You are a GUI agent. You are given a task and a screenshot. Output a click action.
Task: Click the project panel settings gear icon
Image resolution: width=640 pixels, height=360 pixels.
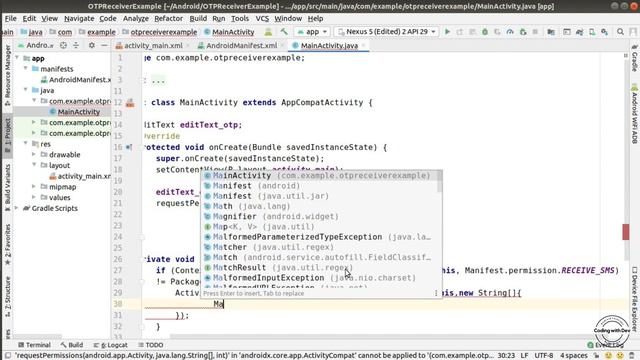[x=91, y=45]
